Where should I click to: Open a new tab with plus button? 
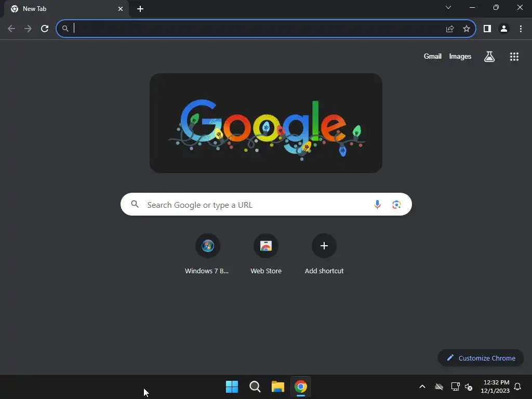click(x=140, y=9)
